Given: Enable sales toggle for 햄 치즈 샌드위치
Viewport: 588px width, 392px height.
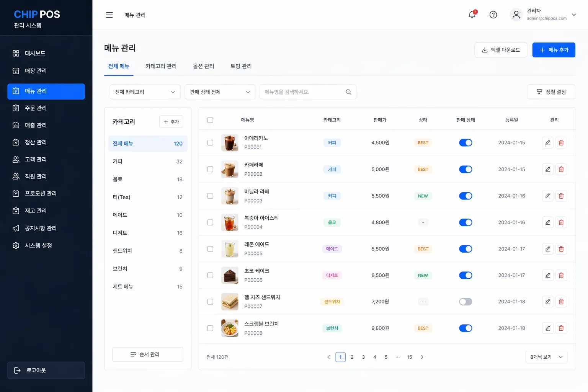Looking at the screenshot, I should click(x=465, y=302).
